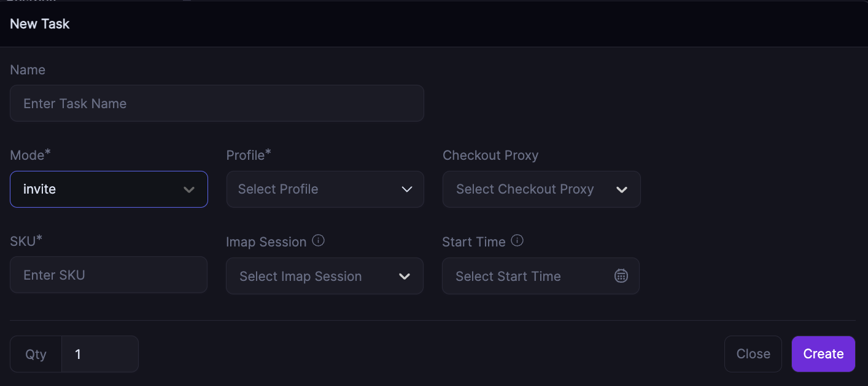Expand the Select Profile dropdown
Viewport: 868px width, 386px height.
313,189
